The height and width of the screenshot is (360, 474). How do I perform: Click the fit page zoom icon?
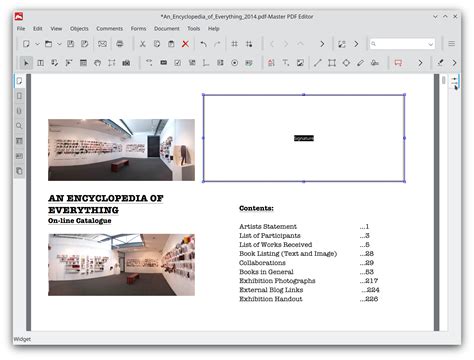coord(342,44)
